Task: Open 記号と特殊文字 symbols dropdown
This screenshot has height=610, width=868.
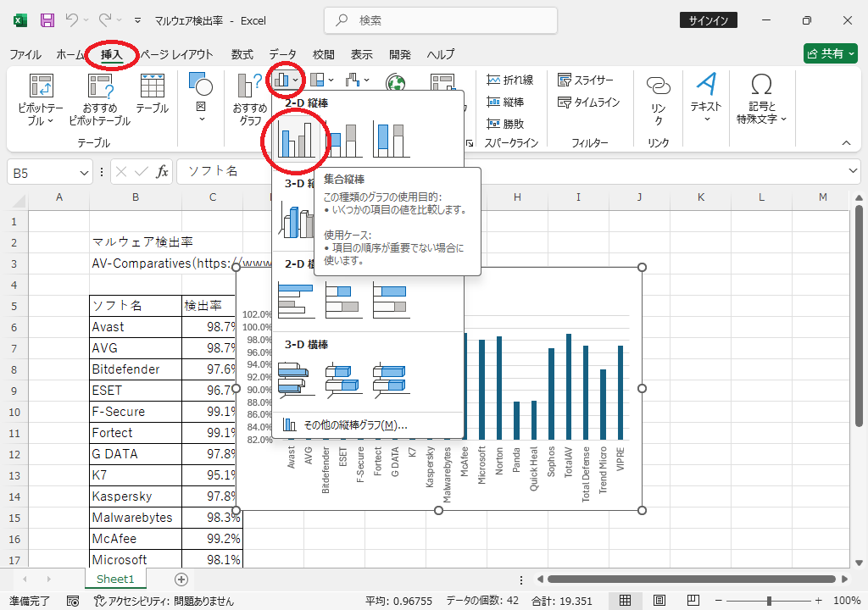Action: pyautogui.click(x=761, y=98)
